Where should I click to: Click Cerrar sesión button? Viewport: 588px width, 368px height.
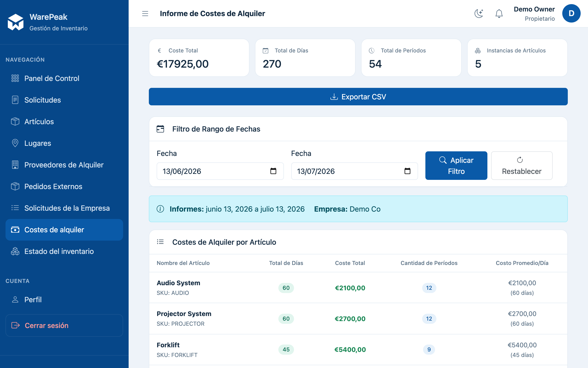coord(64,325)
